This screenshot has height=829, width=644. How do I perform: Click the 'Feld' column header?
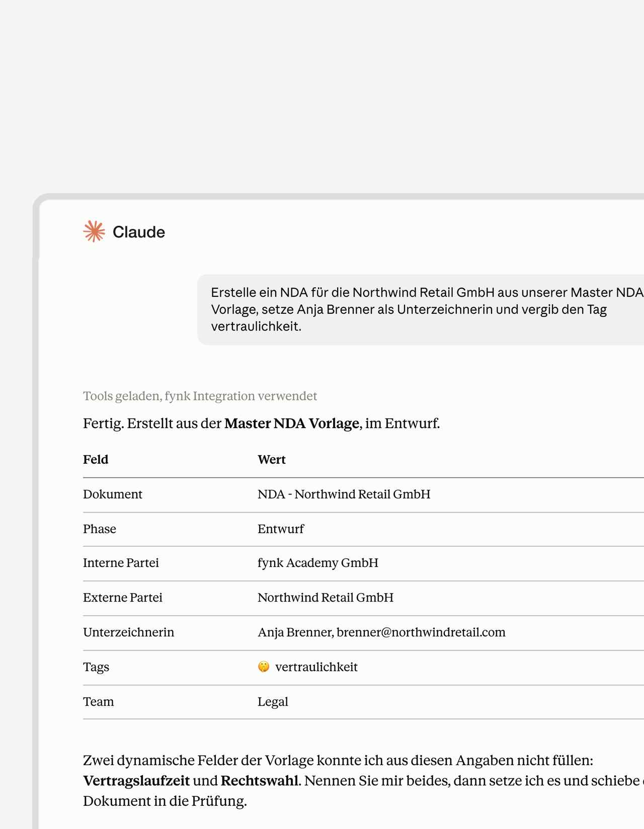pos(96,460)
